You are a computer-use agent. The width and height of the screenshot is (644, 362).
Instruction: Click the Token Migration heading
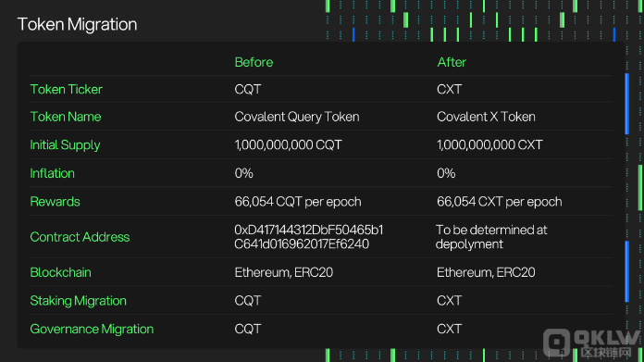coord(77,24)
